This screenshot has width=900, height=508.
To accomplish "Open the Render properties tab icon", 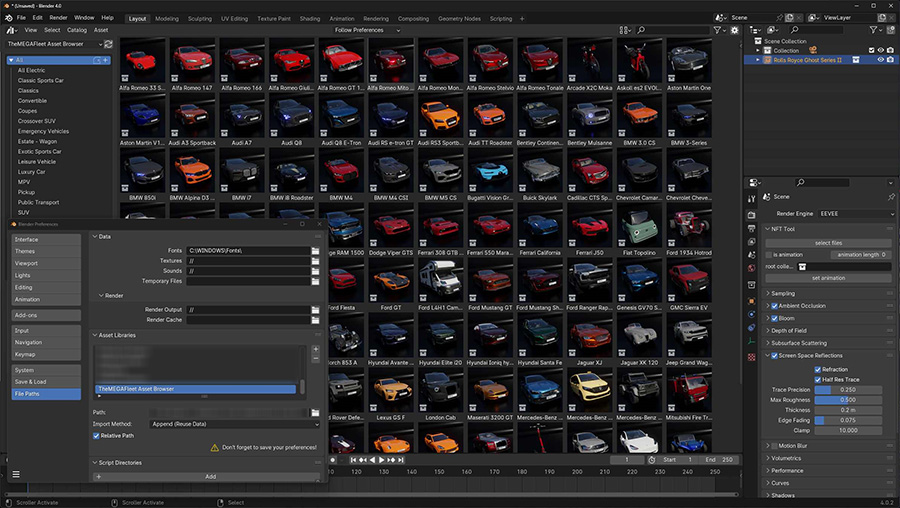I will pos(751,215).
